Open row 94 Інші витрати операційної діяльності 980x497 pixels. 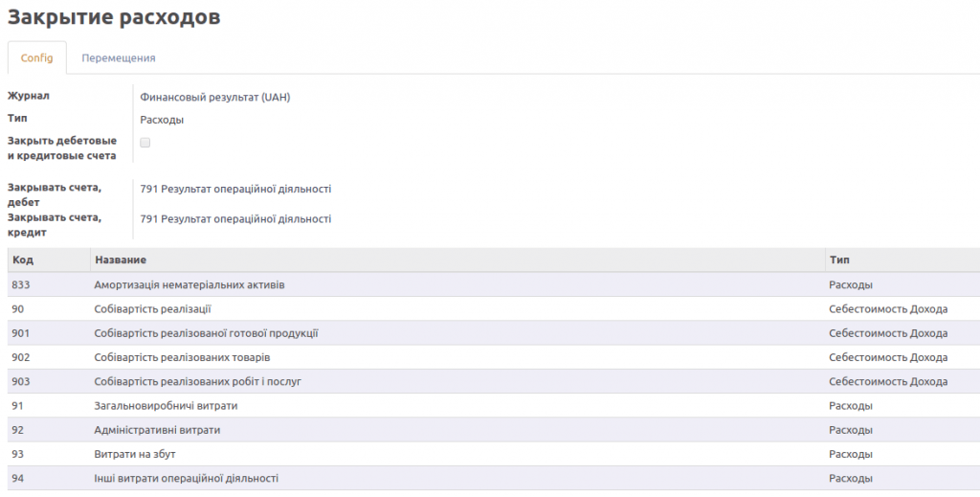(x=494, y=478)
